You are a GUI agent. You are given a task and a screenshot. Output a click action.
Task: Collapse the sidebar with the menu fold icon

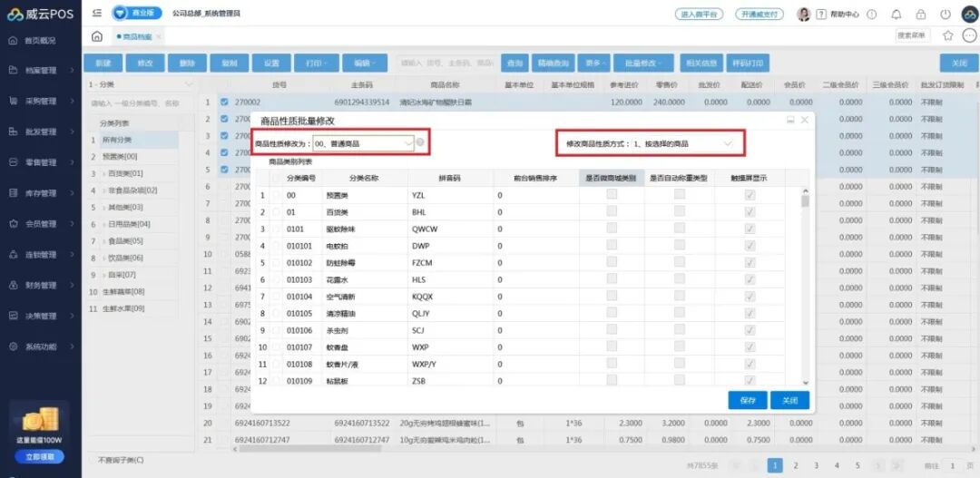97,14
